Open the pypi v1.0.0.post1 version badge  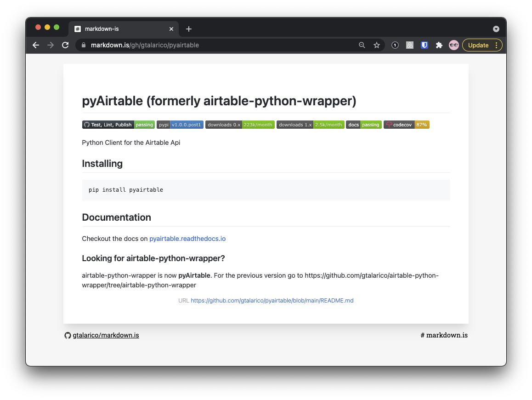180,124
